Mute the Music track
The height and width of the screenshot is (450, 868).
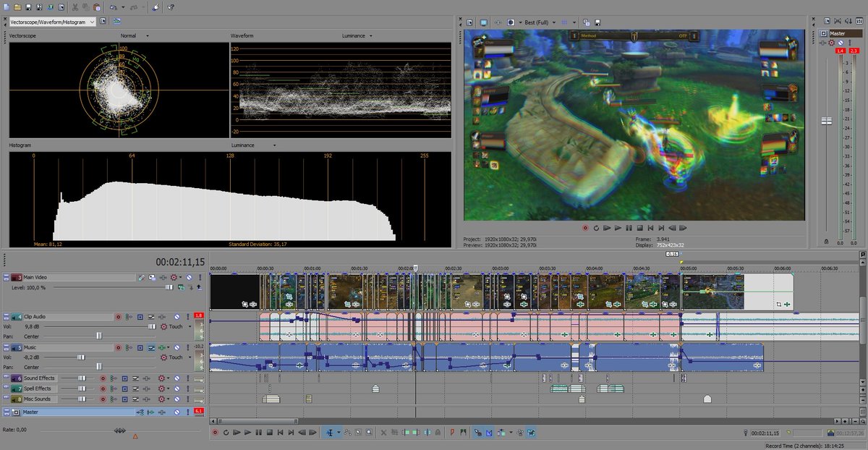click(x=177, y=347)
